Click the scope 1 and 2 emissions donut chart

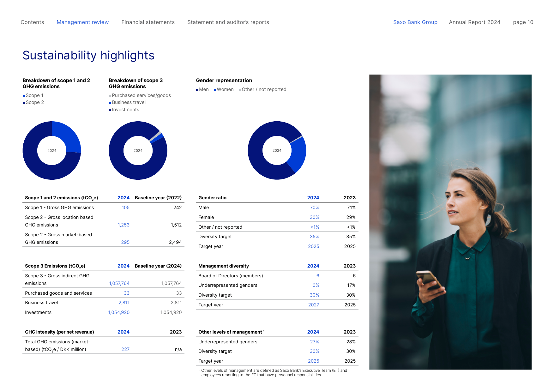click(x=52, y=150)
